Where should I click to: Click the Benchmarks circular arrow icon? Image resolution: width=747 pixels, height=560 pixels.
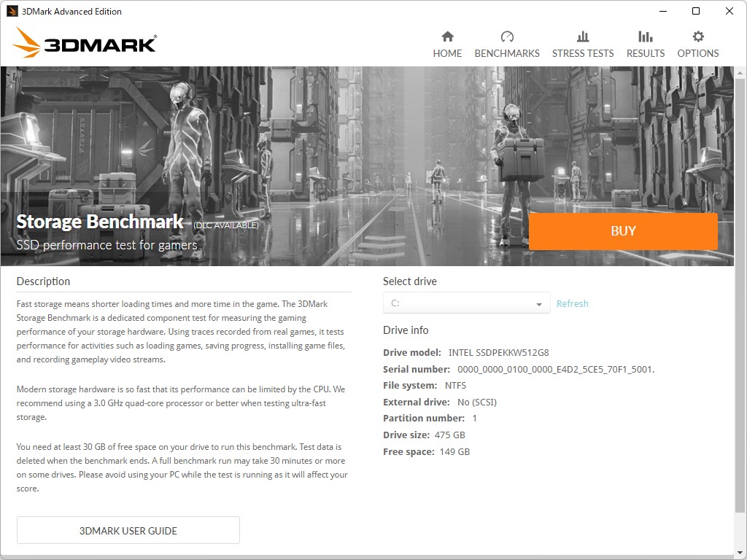pos(507,35)
